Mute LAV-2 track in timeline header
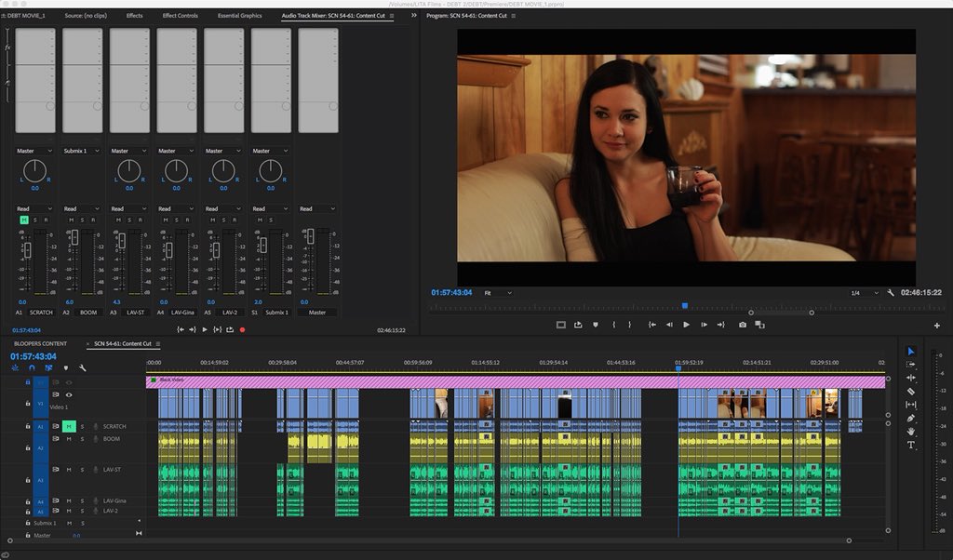Screen dimensions: 953x560 click(x=69, y=511)
